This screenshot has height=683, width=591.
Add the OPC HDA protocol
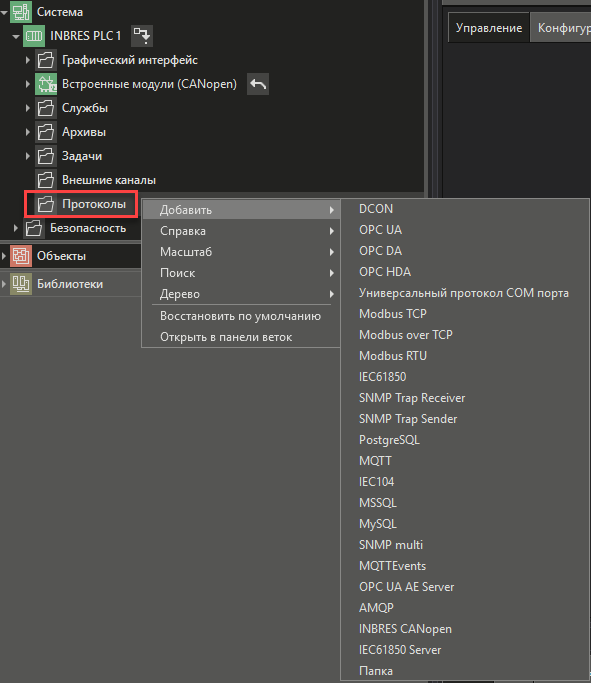coord(465,272)
